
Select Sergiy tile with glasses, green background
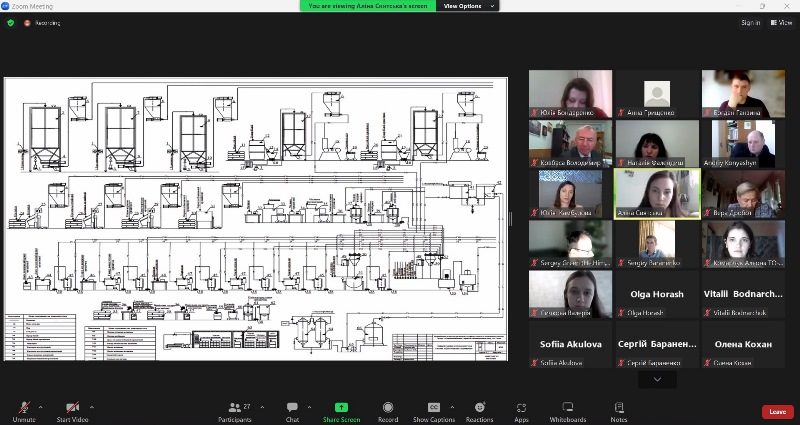click(x=570, y=244)
